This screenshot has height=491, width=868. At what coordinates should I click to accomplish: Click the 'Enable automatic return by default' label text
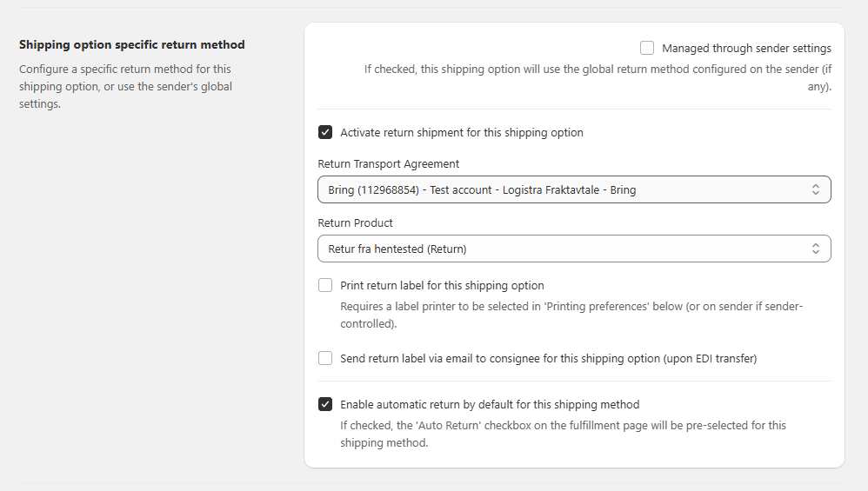[x=490, y=404]
